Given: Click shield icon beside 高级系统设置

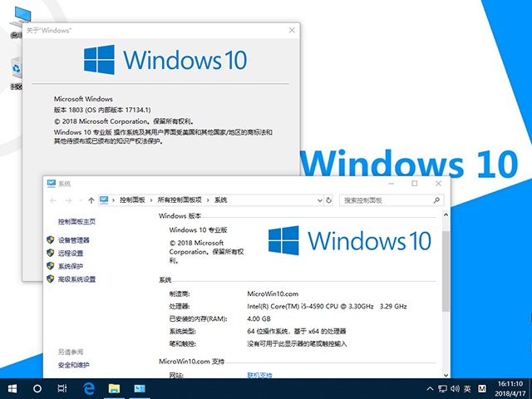Looking at the screenshot, I should click(x=50, y=279).
